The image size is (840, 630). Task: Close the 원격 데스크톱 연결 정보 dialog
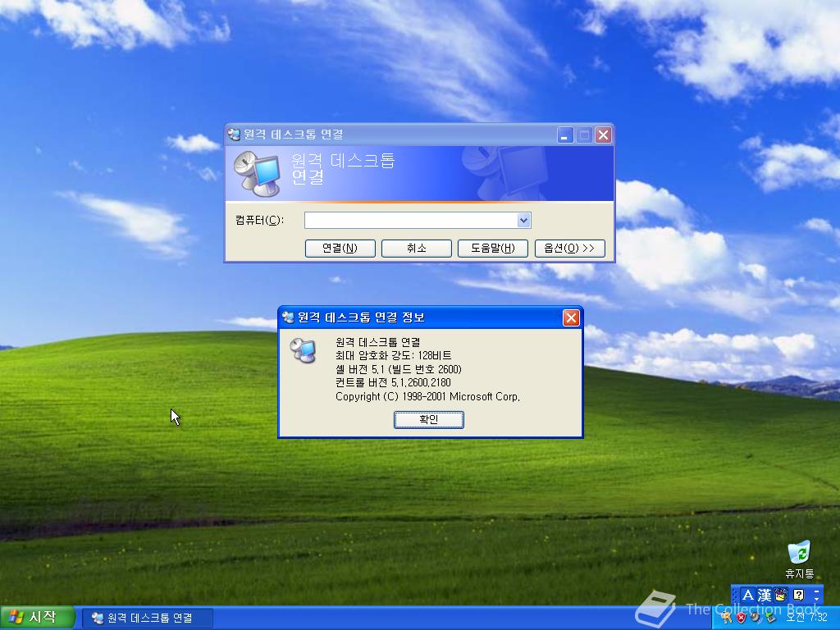point(571,317)
